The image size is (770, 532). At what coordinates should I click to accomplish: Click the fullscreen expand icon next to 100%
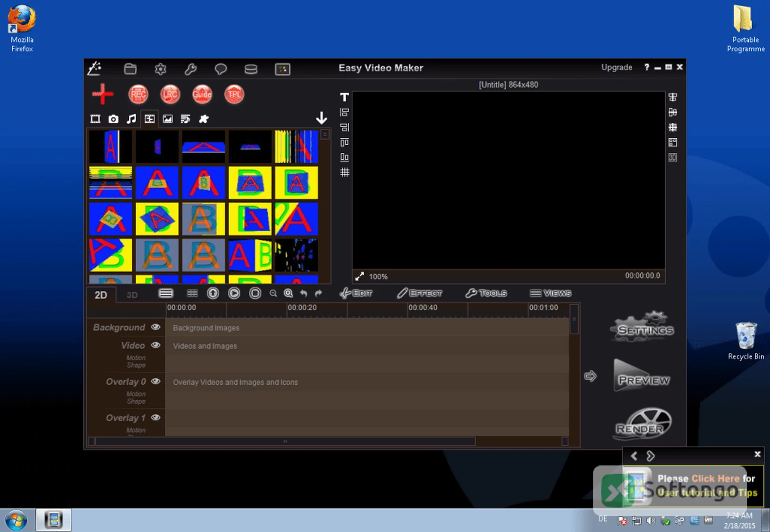359,276
